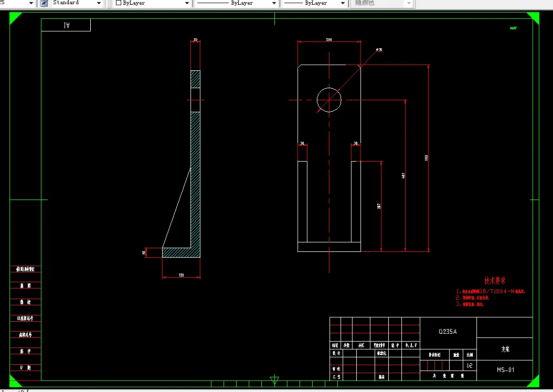Select the φ76 diameter label
This screenshot has height=392, width=553.
379,50
